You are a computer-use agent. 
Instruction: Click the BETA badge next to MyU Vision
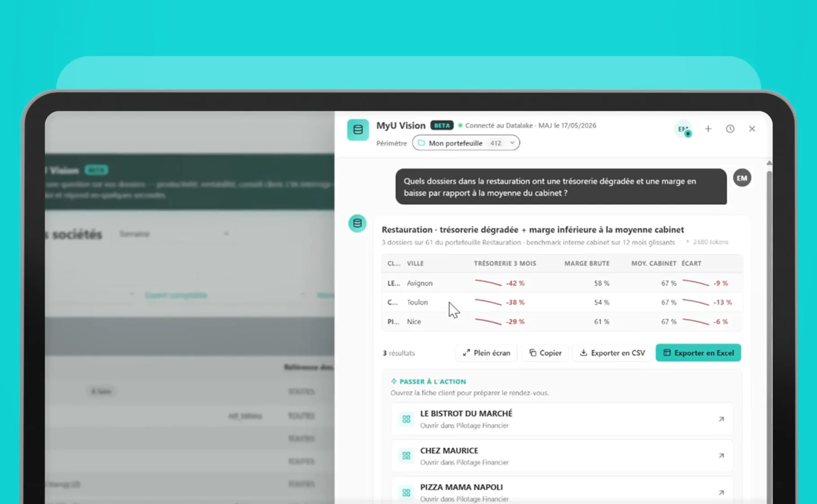[x=442, y=125]
